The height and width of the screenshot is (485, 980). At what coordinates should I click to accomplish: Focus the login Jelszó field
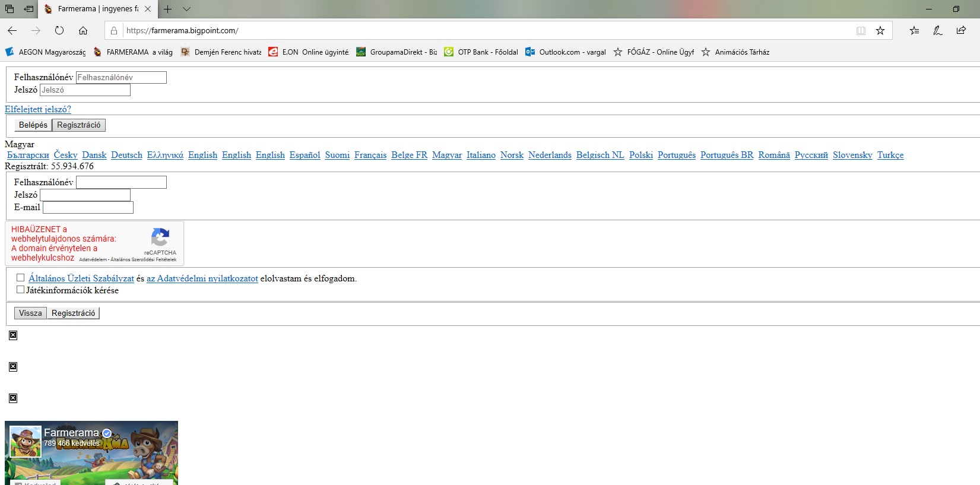[x=85, y=90]
